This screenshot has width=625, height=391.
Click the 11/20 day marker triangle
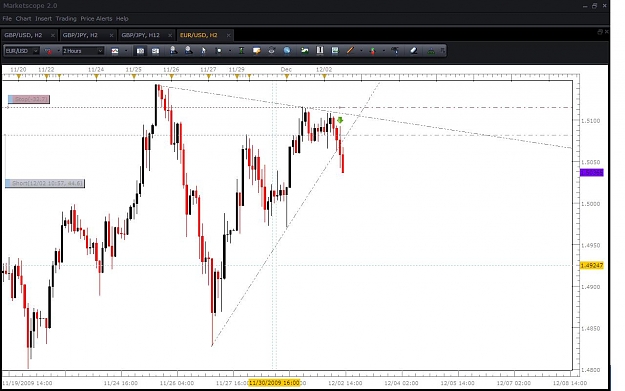(x=18, y=77)
